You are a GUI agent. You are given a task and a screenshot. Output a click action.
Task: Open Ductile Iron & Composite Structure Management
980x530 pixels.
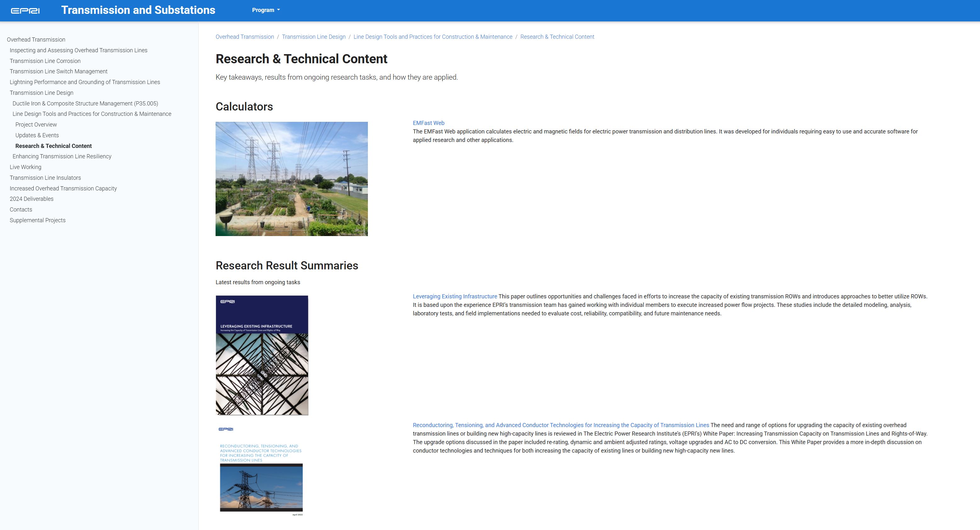click(85, 104)
